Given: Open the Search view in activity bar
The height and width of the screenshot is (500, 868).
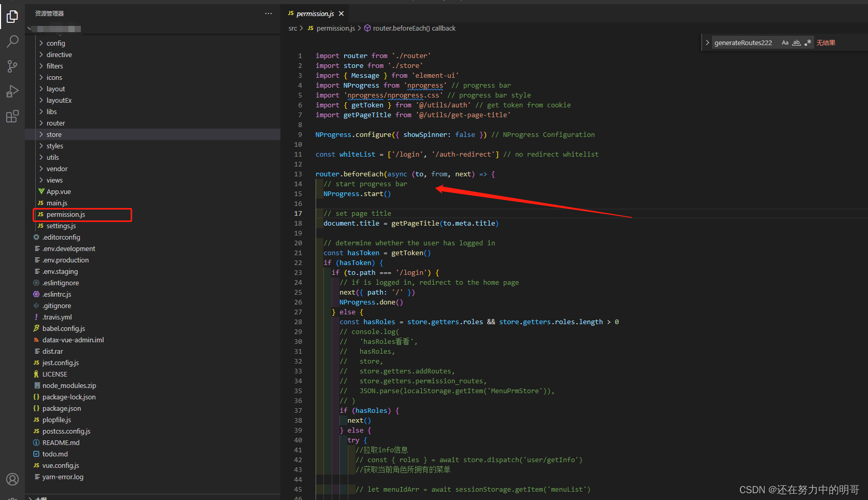Looking at the screenshot, I should coord(12,41).
